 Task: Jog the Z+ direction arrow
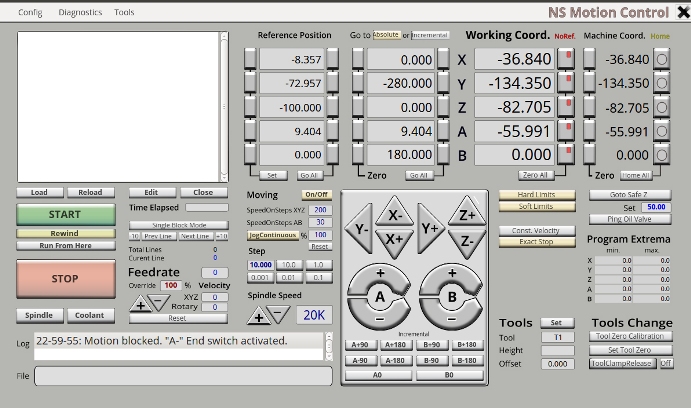tap(467, 212)
